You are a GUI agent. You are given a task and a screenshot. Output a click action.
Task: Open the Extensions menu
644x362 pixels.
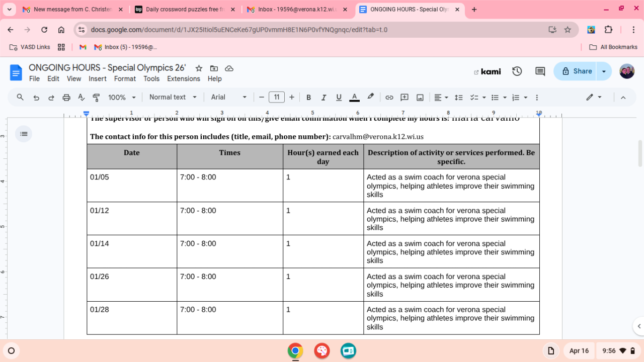[184, 79]
